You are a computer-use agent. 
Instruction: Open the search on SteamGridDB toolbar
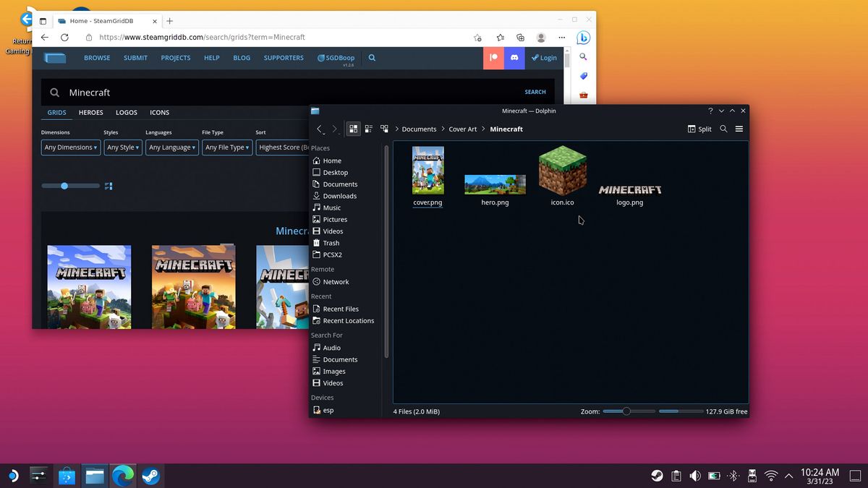[371, 57]
